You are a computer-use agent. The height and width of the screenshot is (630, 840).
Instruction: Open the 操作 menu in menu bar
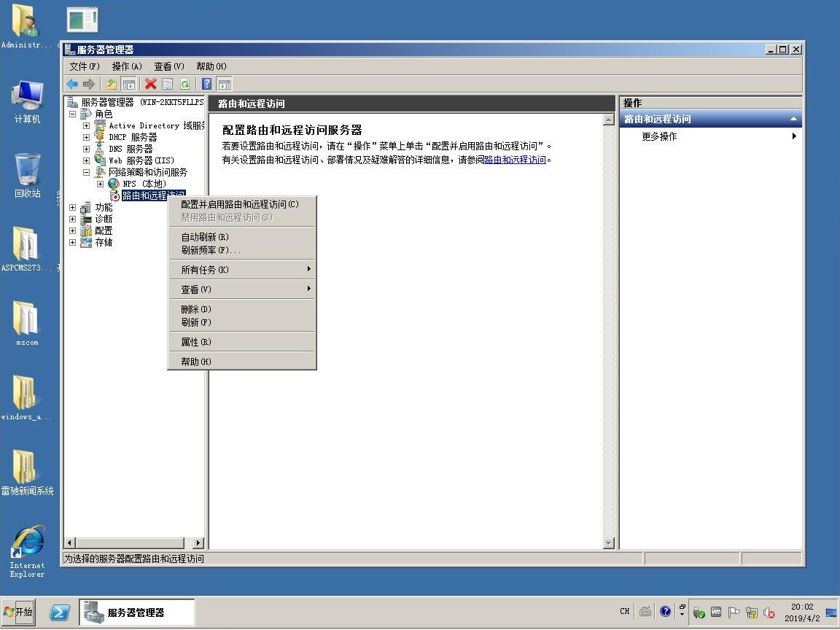point(127,66)
